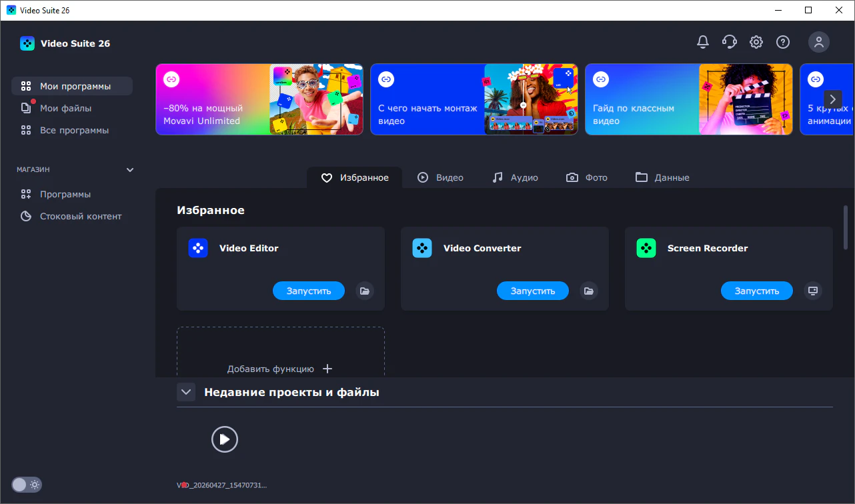855x504 pixels.
Task: Open the notifications bell
Action: tap(703, 42)
